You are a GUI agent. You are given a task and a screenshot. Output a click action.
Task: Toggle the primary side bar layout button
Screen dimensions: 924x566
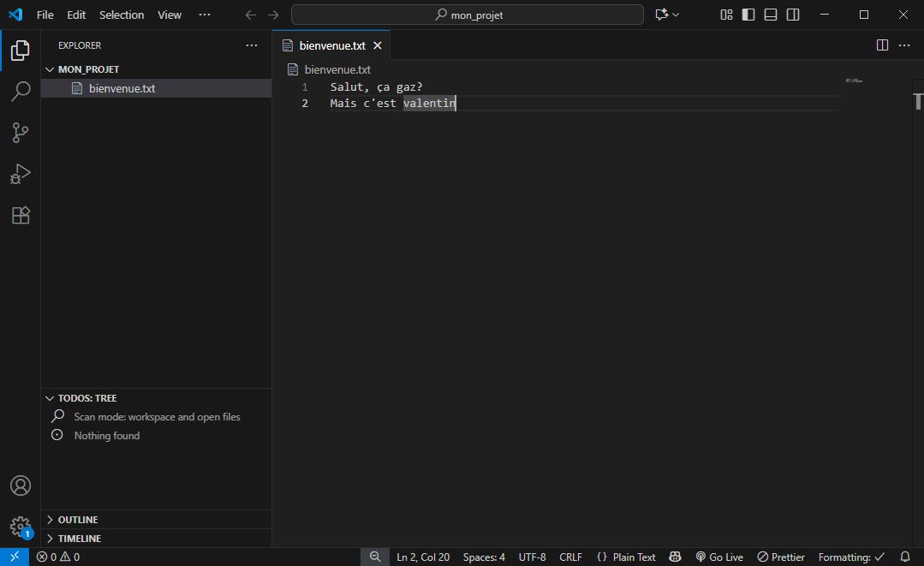[748, 15]
